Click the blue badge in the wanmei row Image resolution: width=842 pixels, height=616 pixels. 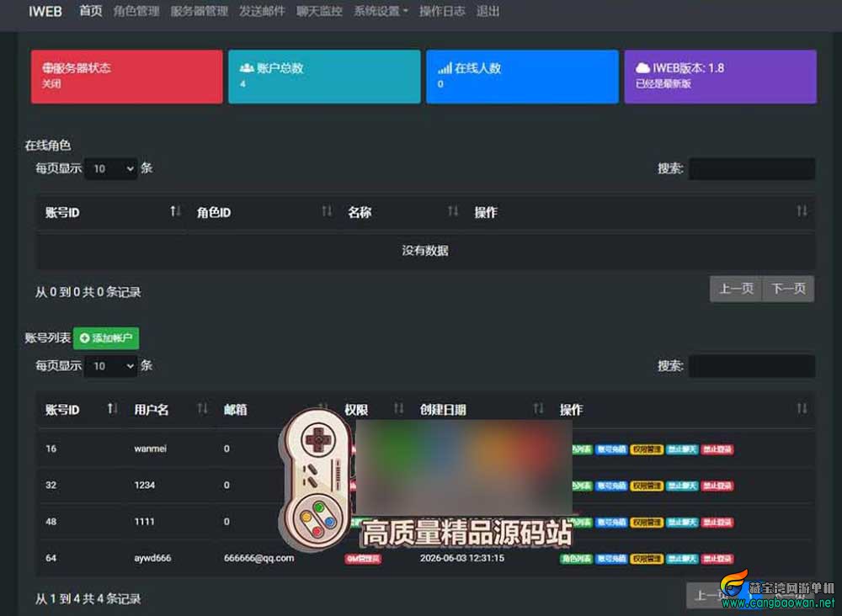point(611,449)
